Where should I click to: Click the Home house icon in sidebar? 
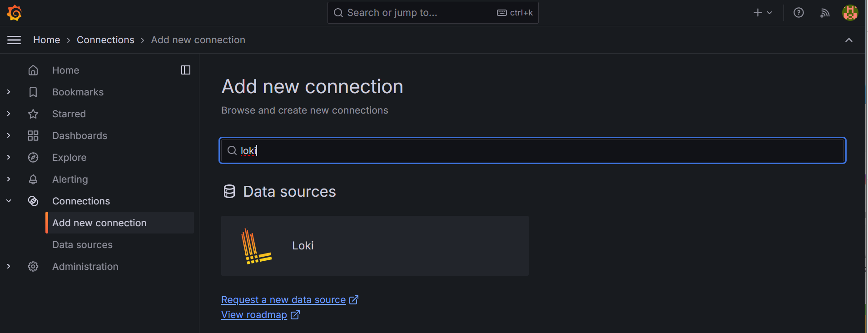coord(33,70)
